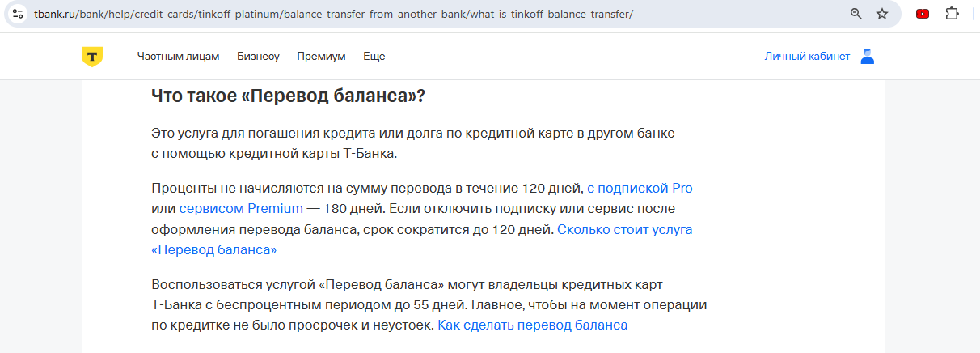
Task: Expand the «Еще» navigation menu
Action: [x=374, y=57]
